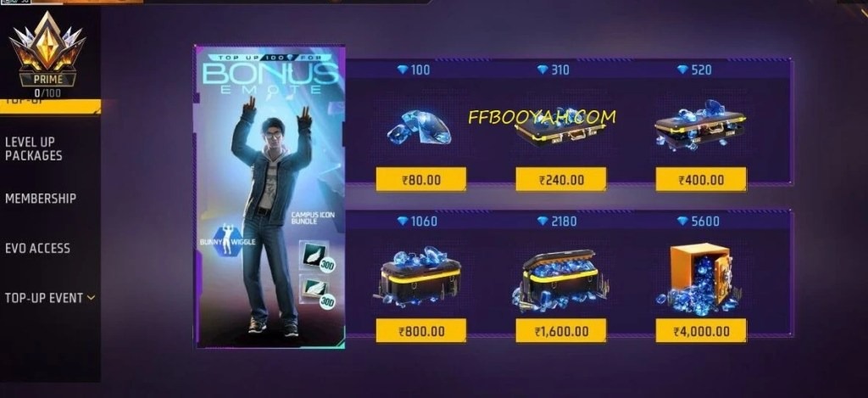The image size is (868, 398).
Task: Select the 2180 diamonds chest icon
Action: (560, 280)
